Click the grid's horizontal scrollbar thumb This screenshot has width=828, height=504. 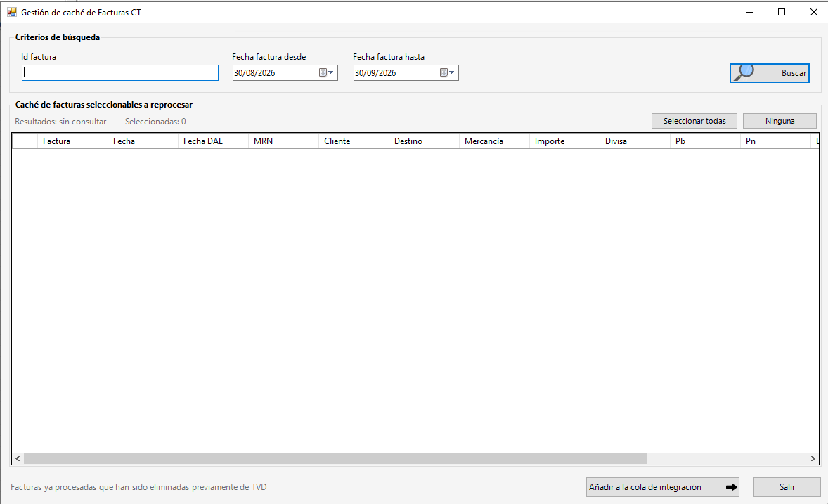click(335, 458)
